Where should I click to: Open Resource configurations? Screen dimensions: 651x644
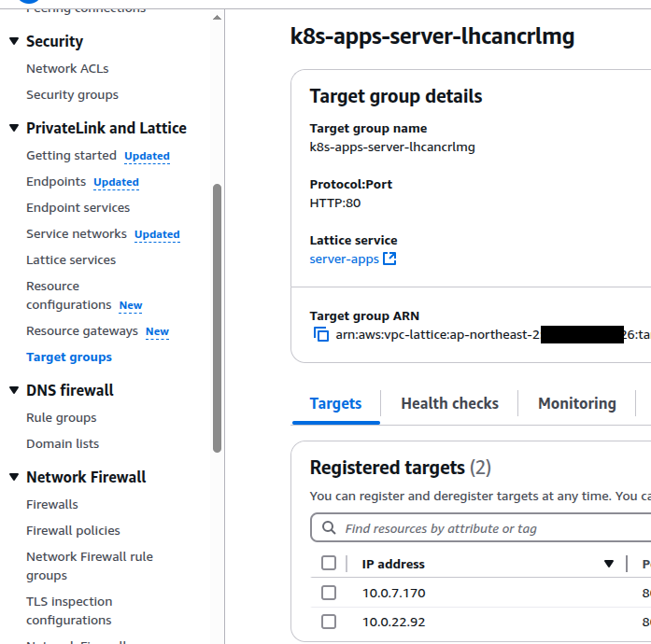point(68,296)
